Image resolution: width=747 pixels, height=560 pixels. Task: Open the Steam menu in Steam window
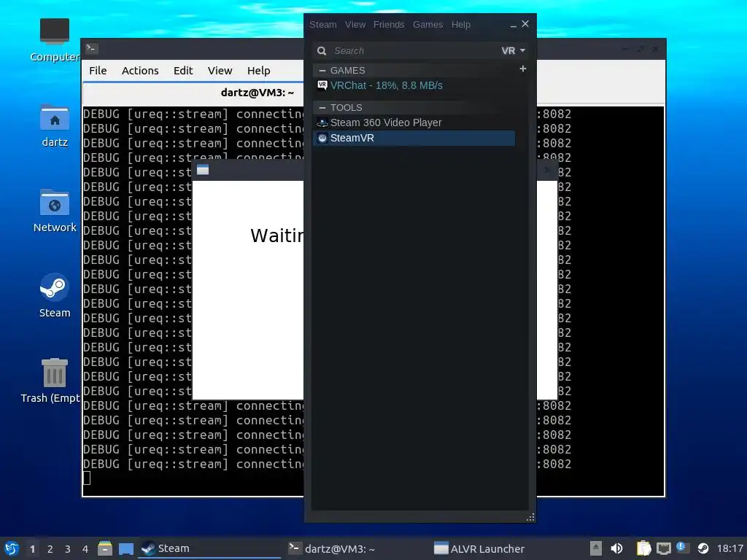[x=323, y=24]
